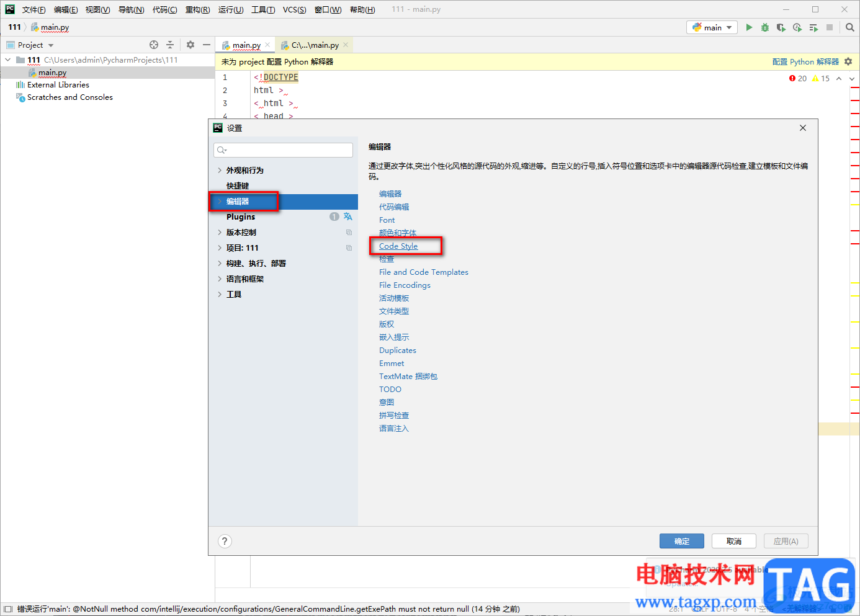
Task: Open the File Encodings link
Action: click(405, 285)
